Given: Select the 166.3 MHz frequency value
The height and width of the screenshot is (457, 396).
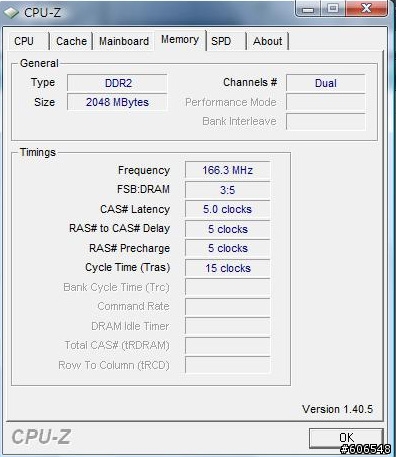Looking at the screenshot, I should click(228, 170).
